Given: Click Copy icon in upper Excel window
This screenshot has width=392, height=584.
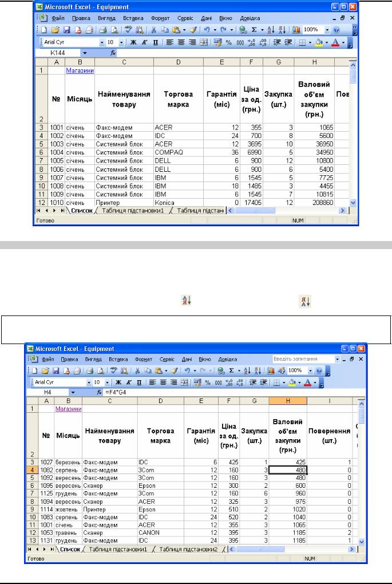Looking at the screenshot, I should click(165, 29).
